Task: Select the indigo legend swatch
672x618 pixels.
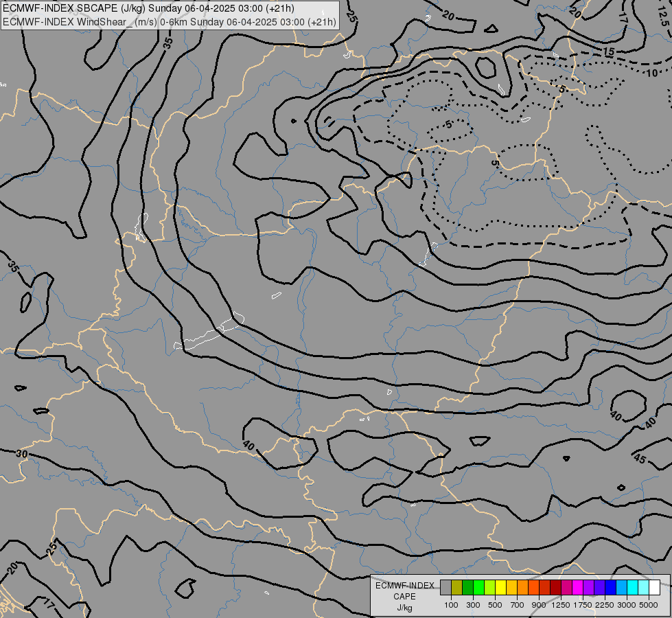Action: (x=599, y=587)
